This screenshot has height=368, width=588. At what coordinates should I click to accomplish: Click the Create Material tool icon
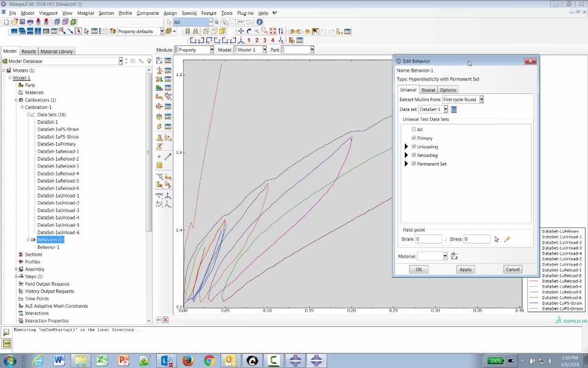[159, 61]
